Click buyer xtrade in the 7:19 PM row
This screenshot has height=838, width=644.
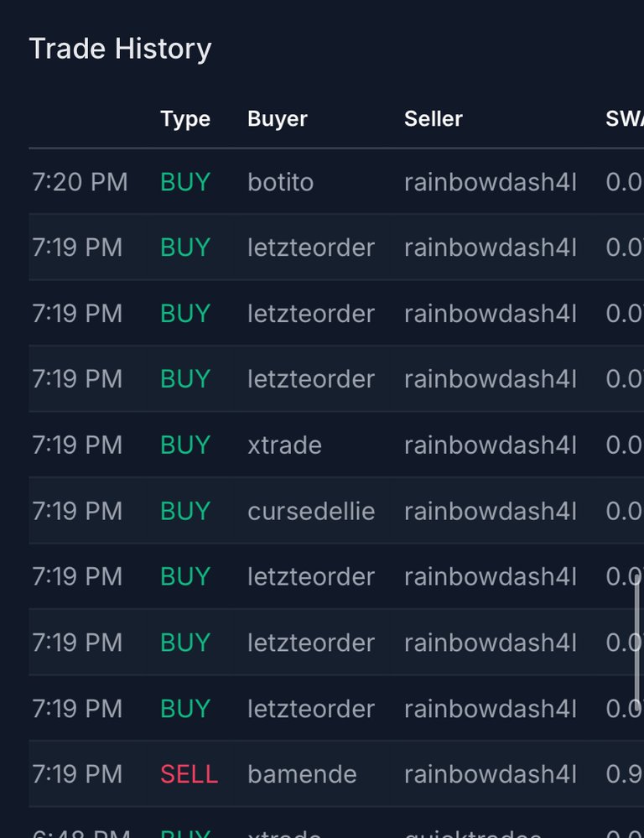click(284, 445)
